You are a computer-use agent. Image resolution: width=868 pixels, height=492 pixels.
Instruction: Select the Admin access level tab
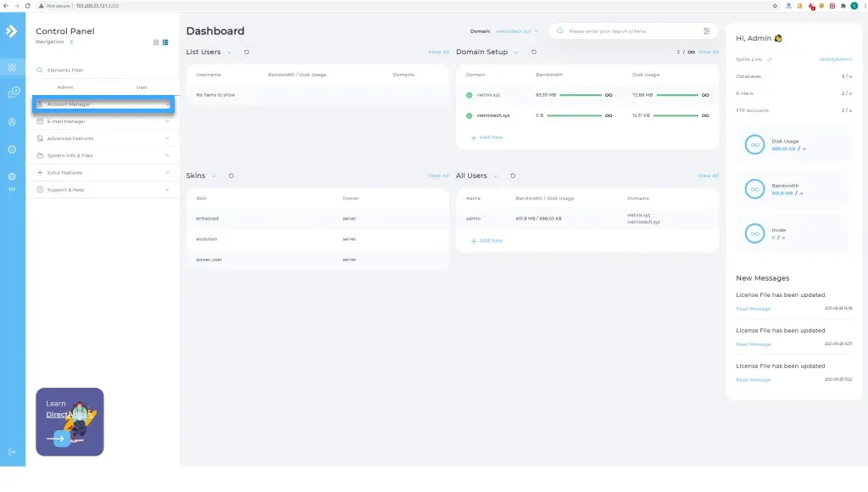[x=65, y=87]
